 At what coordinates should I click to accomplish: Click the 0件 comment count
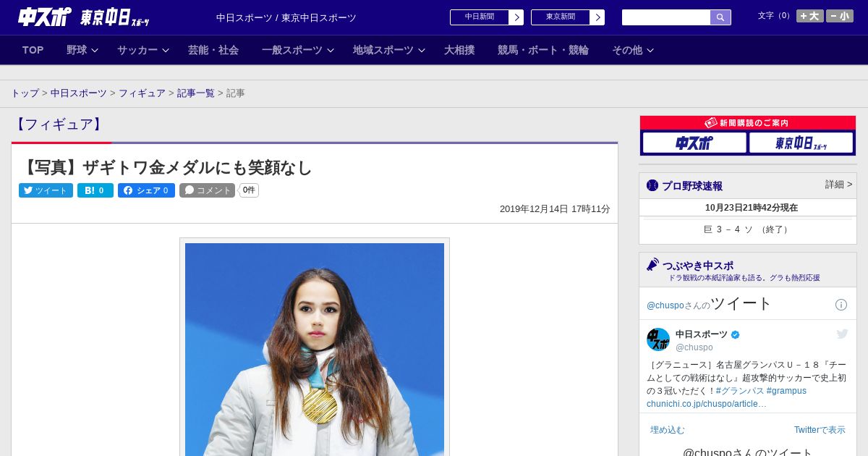click(x=249, y=190)
